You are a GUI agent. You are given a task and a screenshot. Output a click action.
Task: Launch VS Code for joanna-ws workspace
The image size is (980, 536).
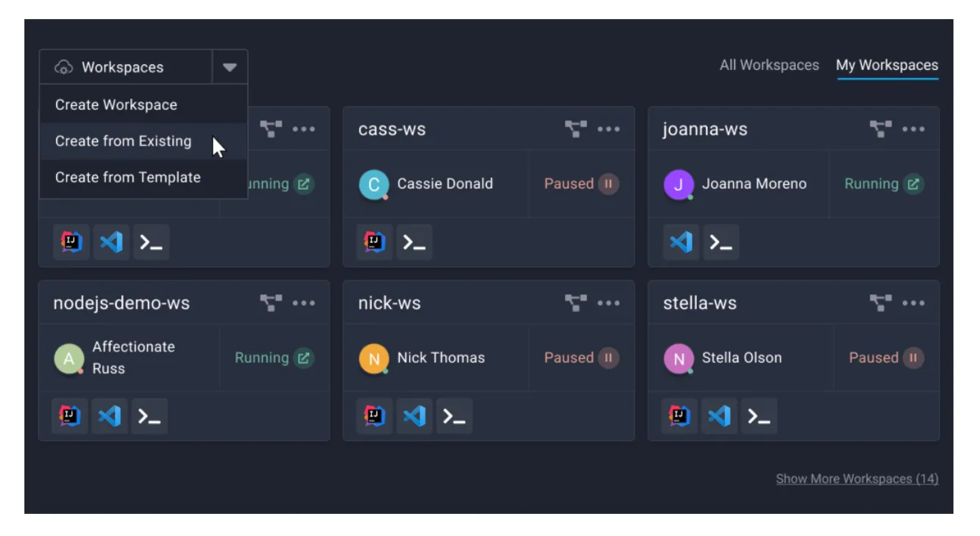click(681, 242)
